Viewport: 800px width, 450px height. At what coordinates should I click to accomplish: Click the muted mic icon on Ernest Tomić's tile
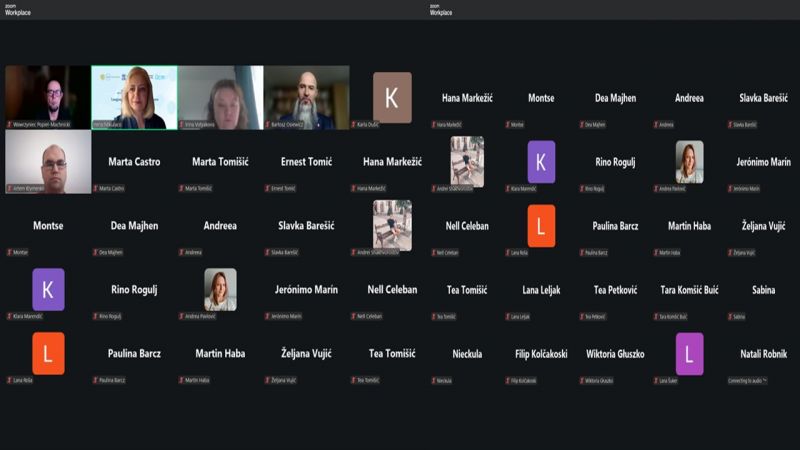point(267,188)
